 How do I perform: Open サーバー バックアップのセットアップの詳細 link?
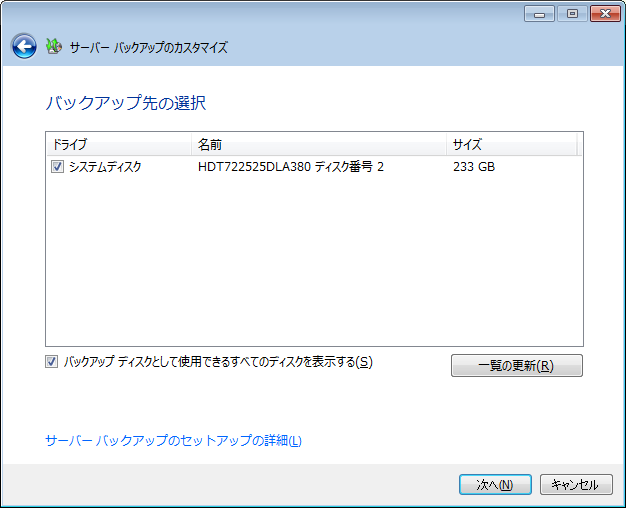coord(173,441)
